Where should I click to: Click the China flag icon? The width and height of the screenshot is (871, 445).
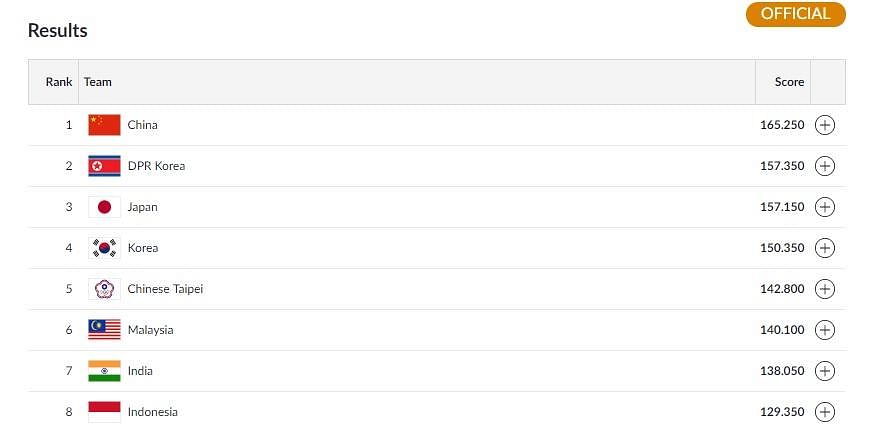[104, 125]
